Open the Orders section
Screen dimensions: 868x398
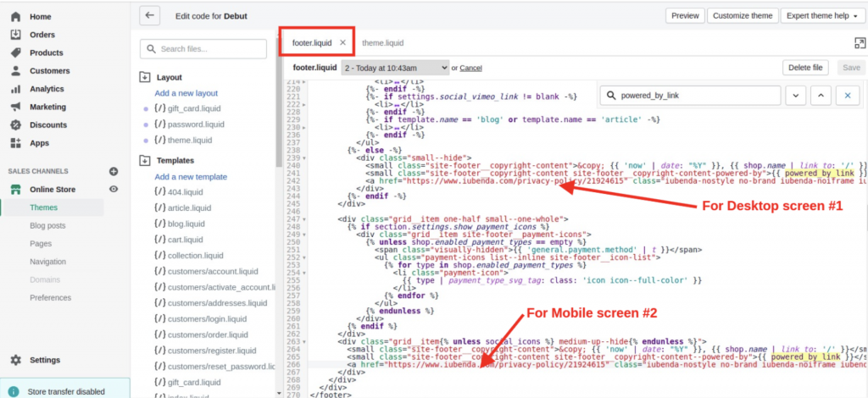pyautogui.click(x=43, y=35)
